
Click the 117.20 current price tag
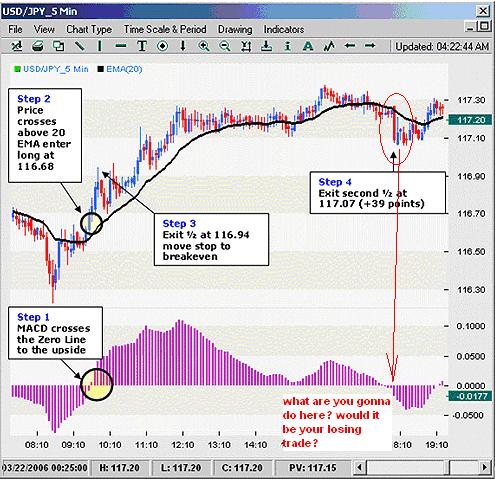pos(470,120)
